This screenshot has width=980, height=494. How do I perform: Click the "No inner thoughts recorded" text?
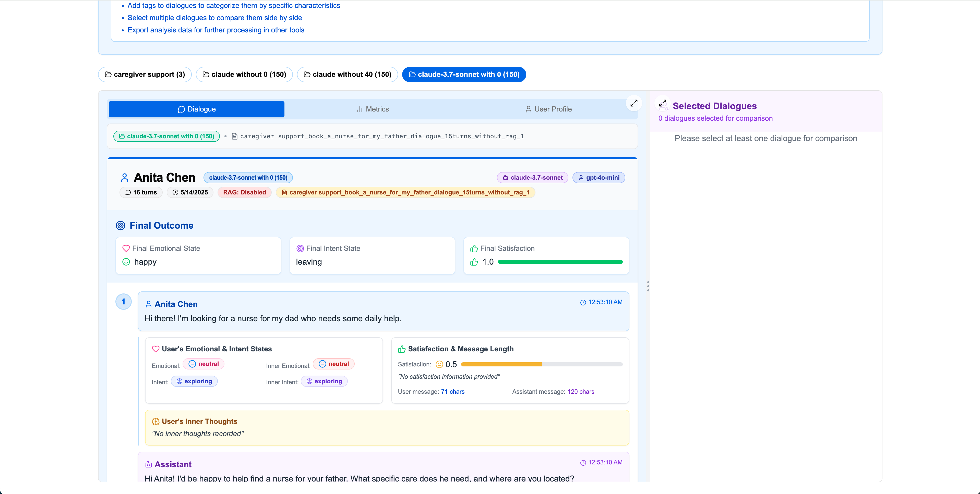pyautogui.click(x=197, y=434)
